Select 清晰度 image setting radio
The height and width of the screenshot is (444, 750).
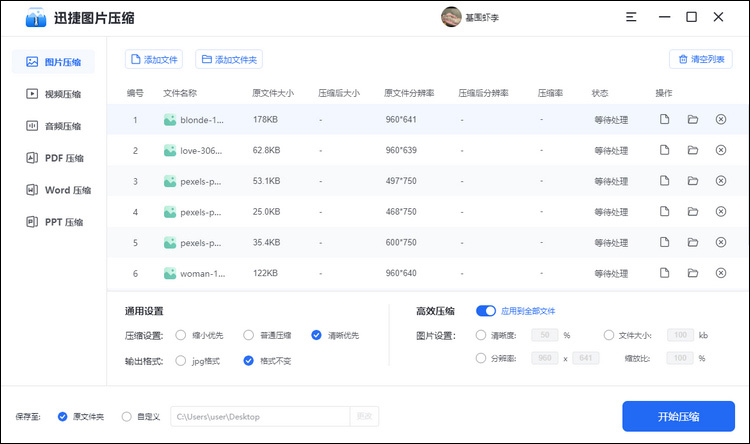click(481, 335)
